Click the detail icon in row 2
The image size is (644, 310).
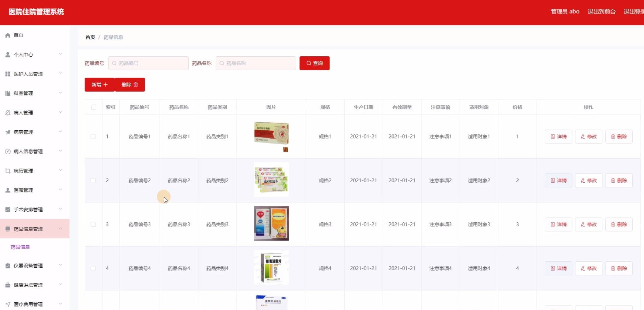pyautogui.click(x=553, y=180)
